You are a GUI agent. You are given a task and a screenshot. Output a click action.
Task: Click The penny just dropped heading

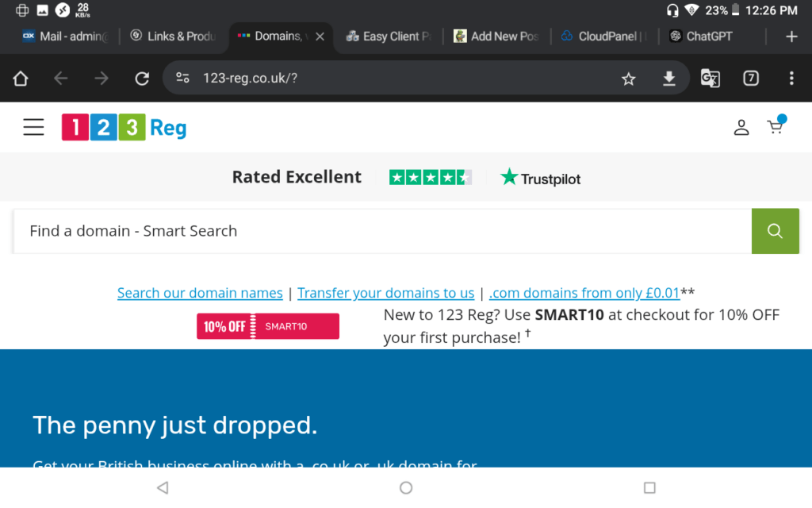tap(175, 425)
